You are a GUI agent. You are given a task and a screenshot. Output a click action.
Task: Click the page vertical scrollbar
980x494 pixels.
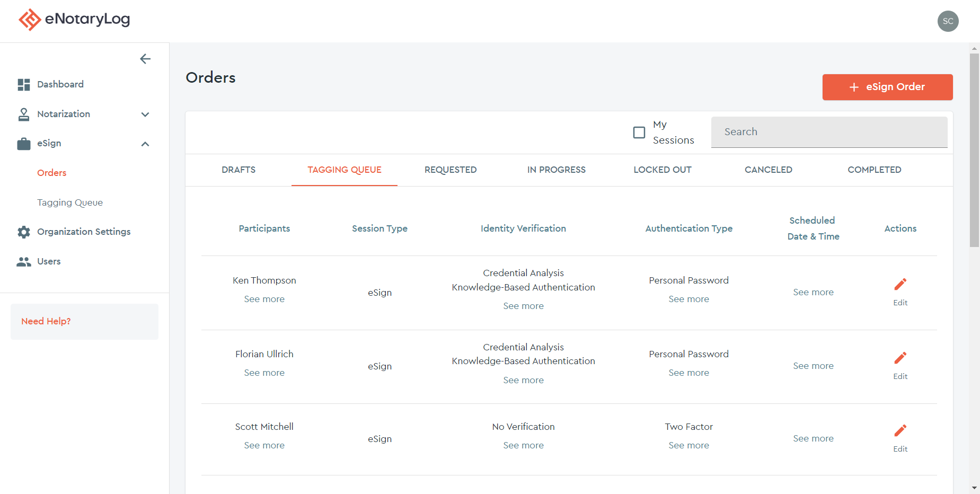tap(974, 150)
